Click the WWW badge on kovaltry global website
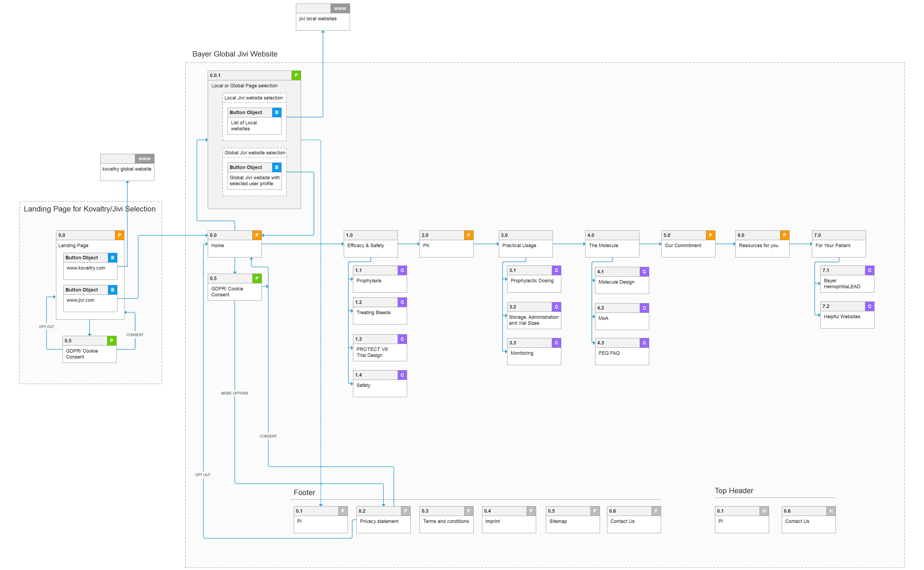 [144, 159]
